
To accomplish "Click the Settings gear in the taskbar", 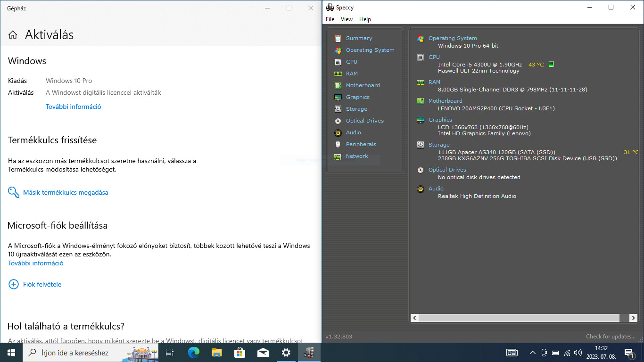I will pyautogui.click(x=286, y=352).
